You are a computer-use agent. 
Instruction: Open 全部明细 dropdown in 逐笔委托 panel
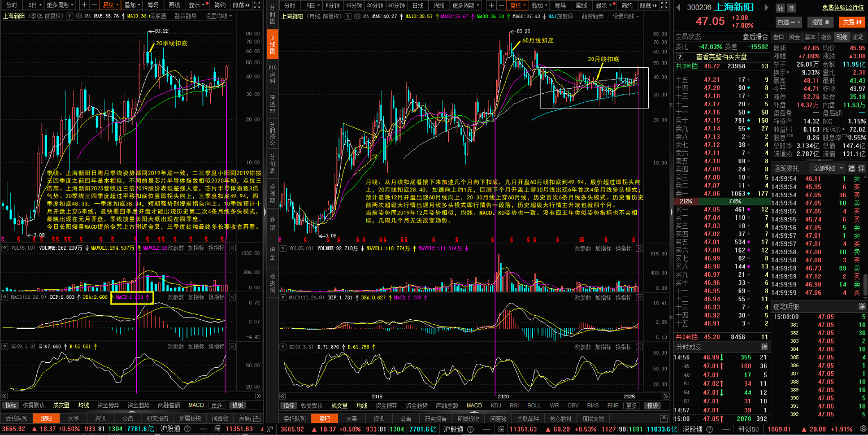[x=826, y=168]
